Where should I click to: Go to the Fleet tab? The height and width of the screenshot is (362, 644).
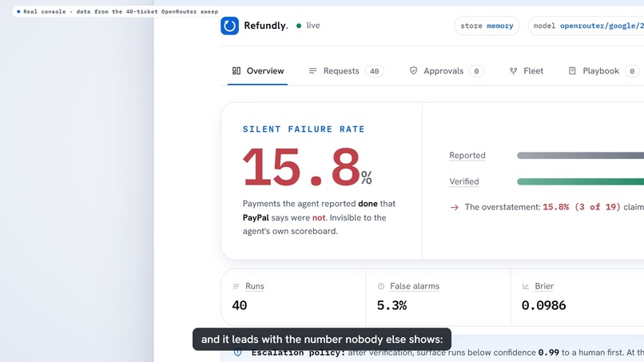(526, 70)
